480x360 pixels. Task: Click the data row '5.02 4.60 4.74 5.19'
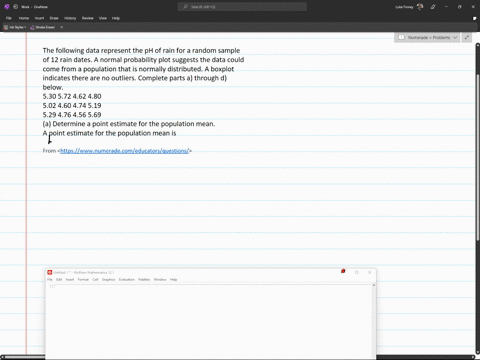[72, 106]
